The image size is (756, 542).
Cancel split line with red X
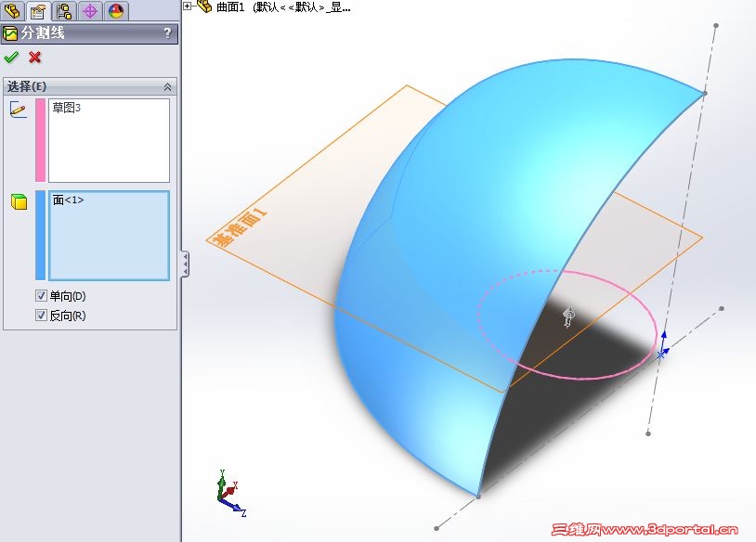[x=34, y=58]
